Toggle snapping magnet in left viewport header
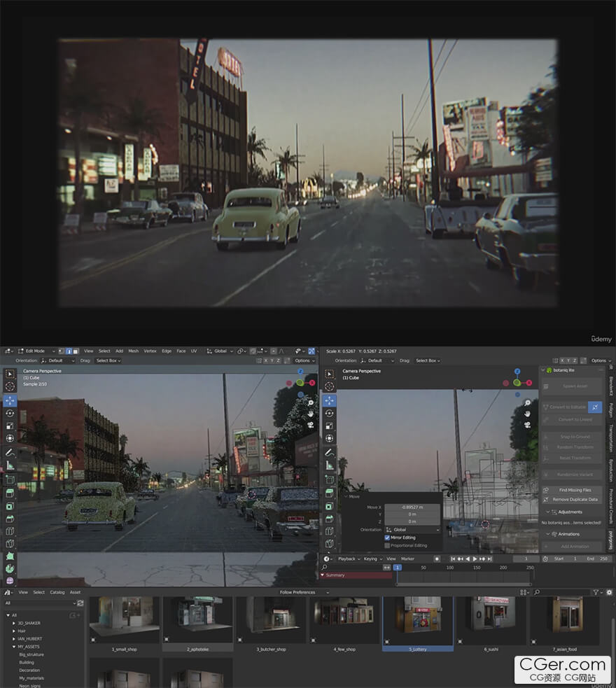 pyautogui.click(x=253, y=351)
